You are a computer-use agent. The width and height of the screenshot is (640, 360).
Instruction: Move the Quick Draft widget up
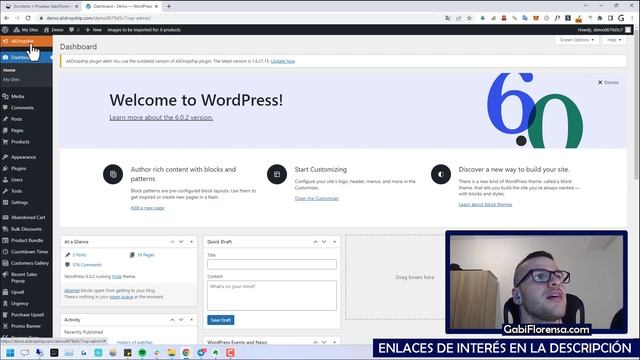315,242
